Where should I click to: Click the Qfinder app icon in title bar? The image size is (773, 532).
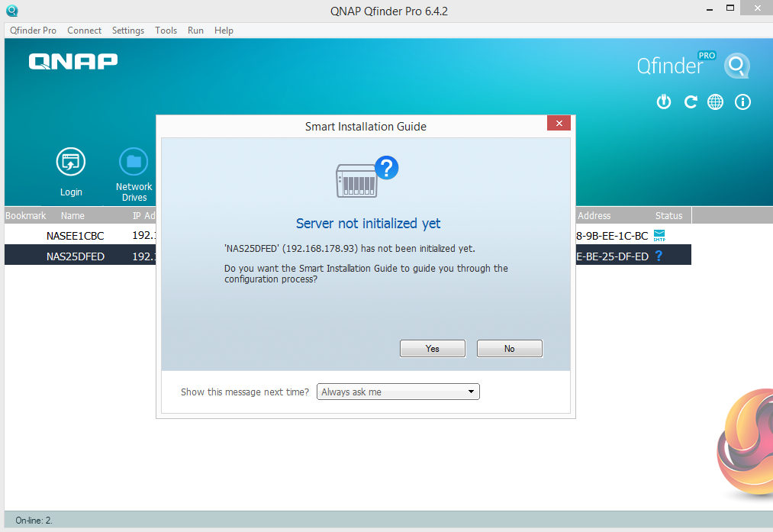pyautogui.click(x=12, y=11)
